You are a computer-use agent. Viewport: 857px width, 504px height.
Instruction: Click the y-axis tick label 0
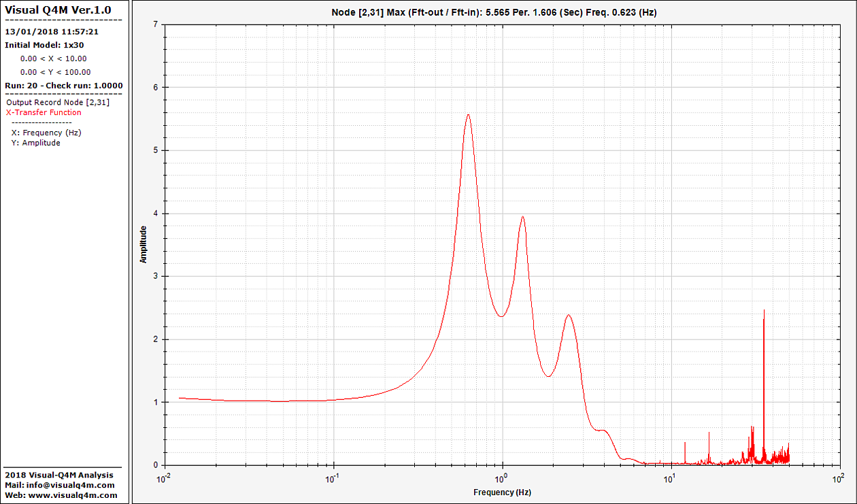pos(156,465)
